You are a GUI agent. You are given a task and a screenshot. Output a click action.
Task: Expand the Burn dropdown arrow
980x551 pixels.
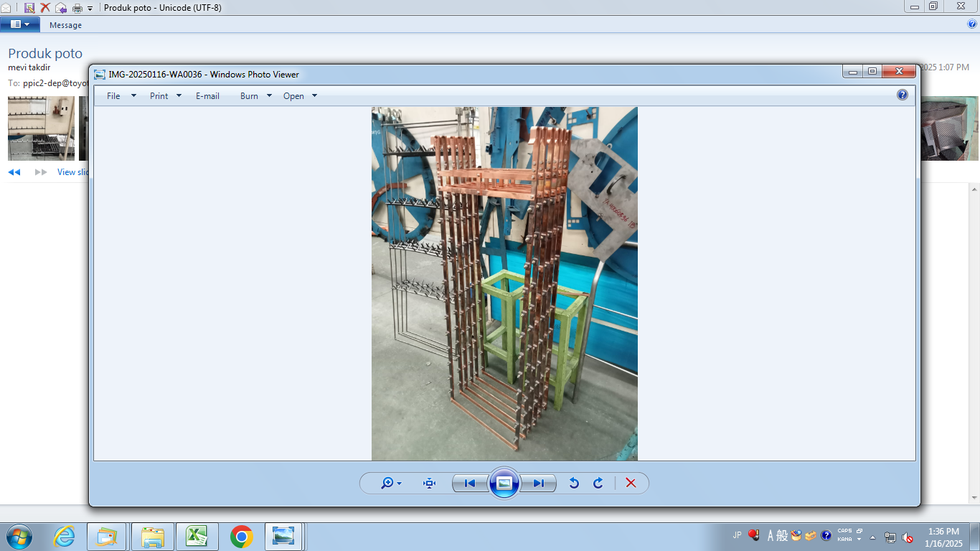click(269, 96)
